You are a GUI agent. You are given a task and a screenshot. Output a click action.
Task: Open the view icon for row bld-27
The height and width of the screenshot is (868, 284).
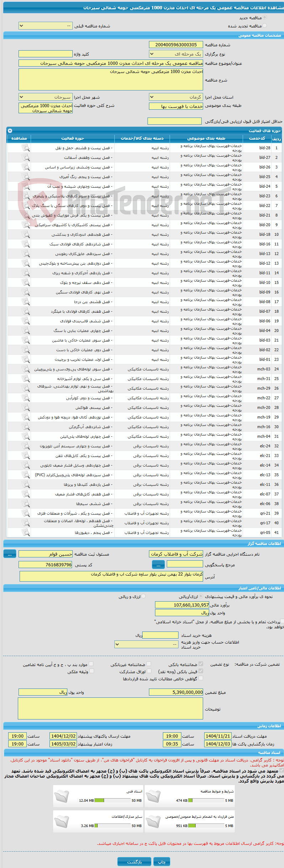[x=26, y=157]
